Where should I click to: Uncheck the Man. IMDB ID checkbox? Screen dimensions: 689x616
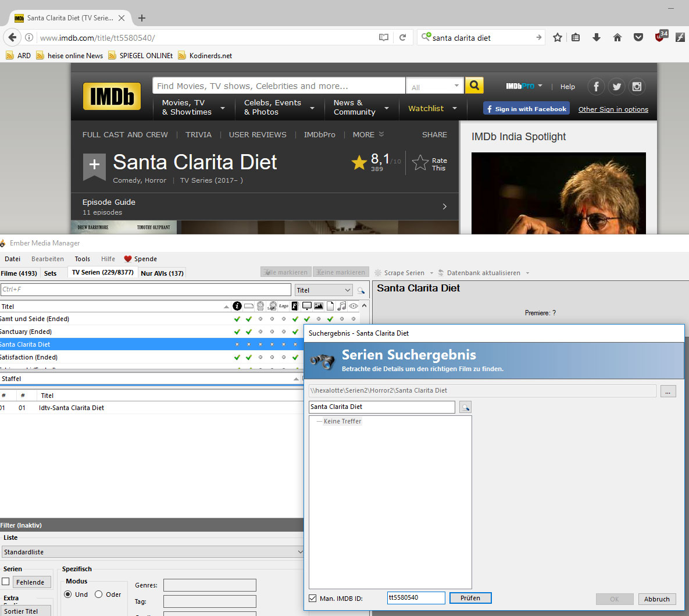point(312,599)
